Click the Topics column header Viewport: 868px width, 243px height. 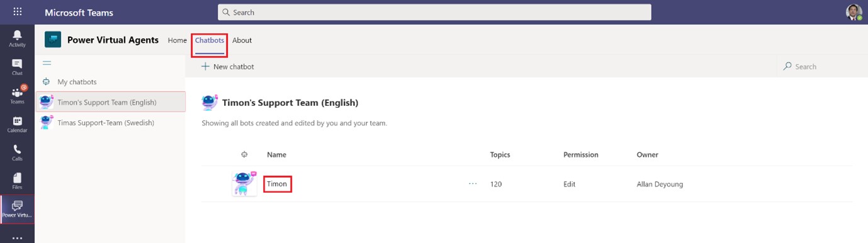coord(500,155)
